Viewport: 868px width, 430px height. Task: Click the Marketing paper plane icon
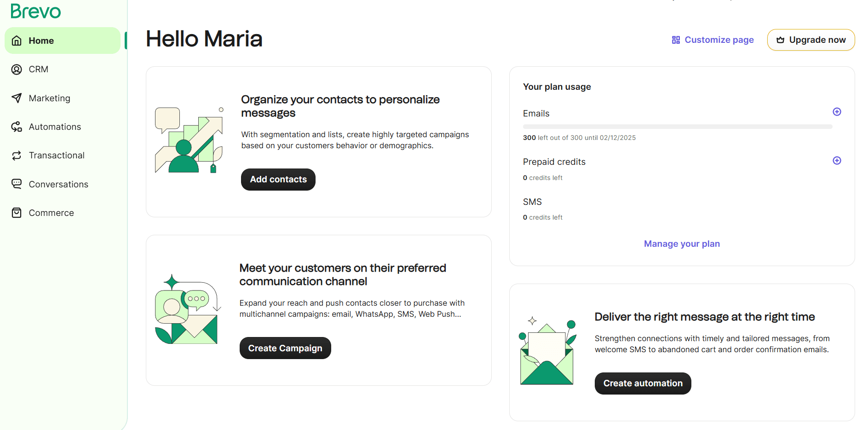pos(17,98)
